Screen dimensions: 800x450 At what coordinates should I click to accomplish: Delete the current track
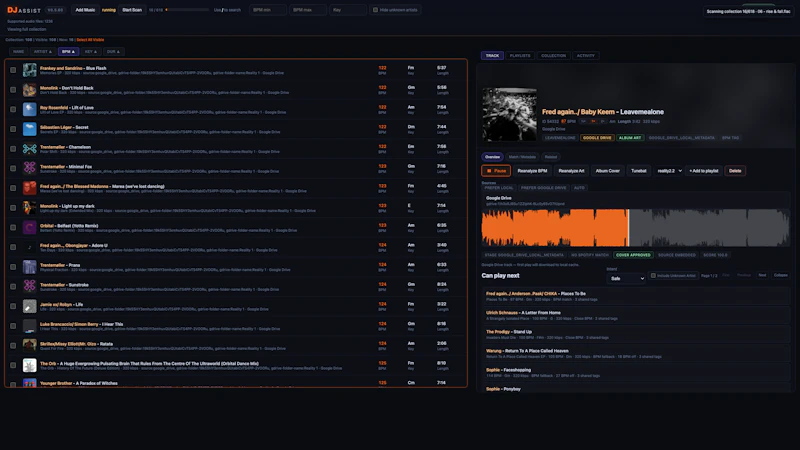(735, 171)
